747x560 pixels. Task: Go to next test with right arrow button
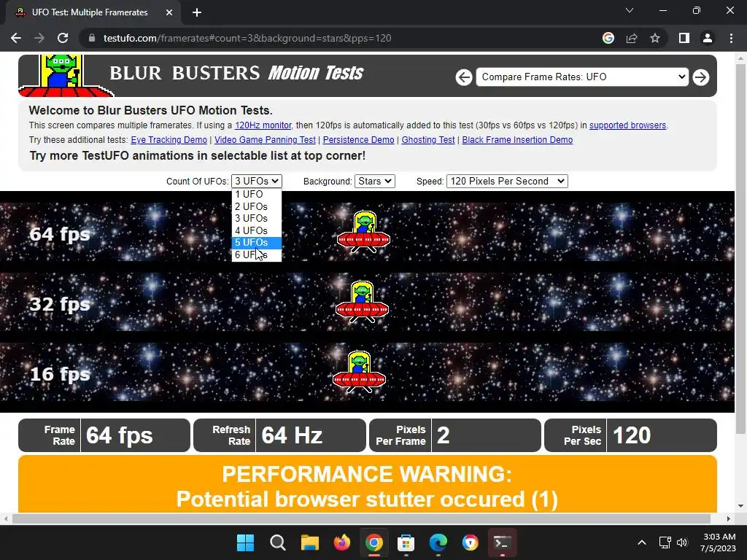point(701,77)
